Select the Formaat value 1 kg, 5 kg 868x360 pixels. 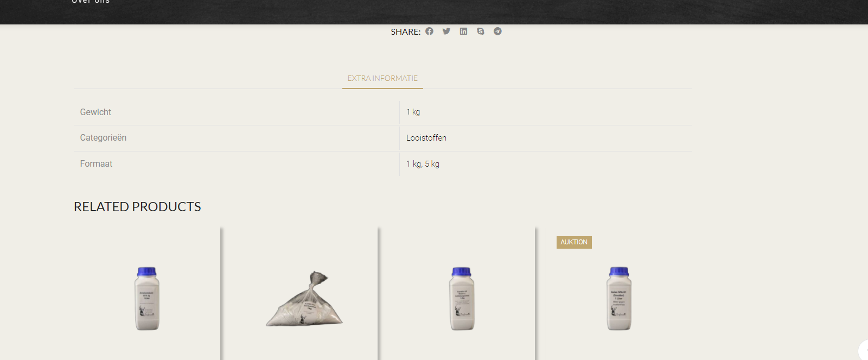[423, 164]
